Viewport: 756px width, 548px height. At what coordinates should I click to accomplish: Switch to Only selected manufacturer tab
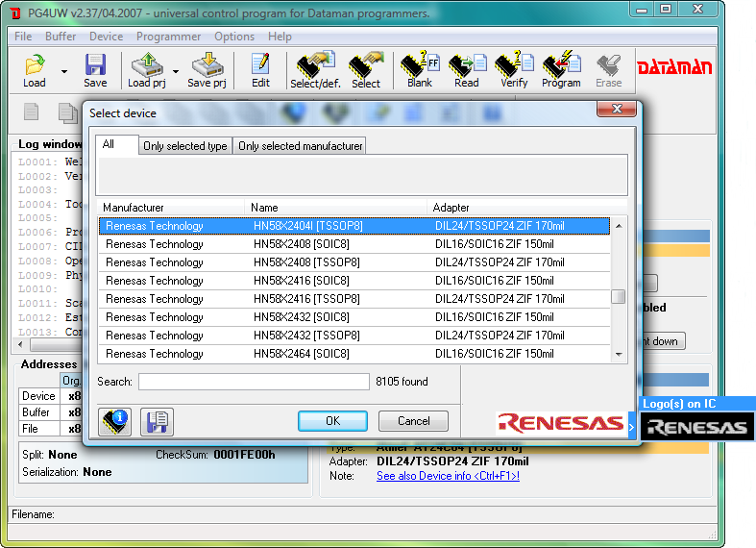pyautogui.click(x=300, y=146)
